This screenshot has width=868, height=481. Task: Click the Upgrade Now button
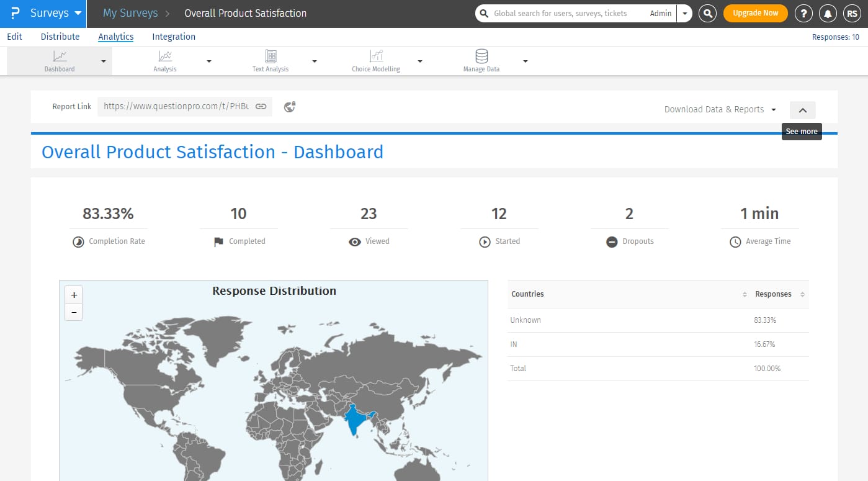[x=755, y=13]
